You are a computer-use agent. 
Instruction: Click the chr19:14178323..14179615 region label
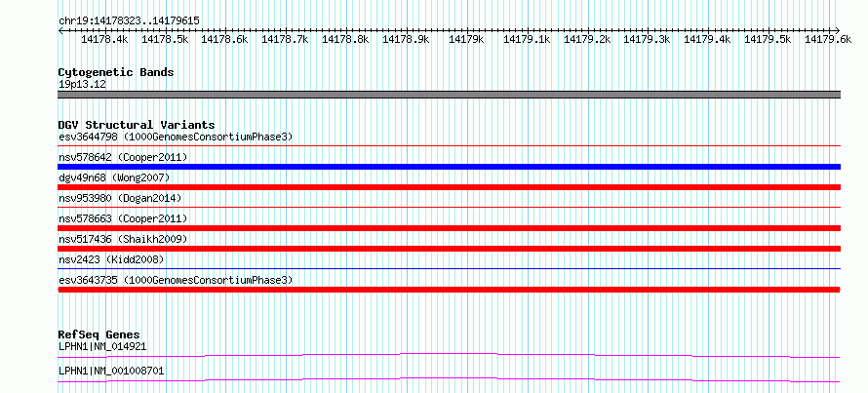[129, 21]
